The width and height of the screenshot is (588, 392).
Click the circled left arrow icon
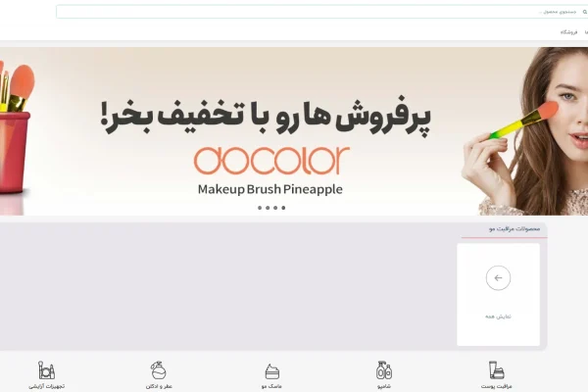pos(498,278)
